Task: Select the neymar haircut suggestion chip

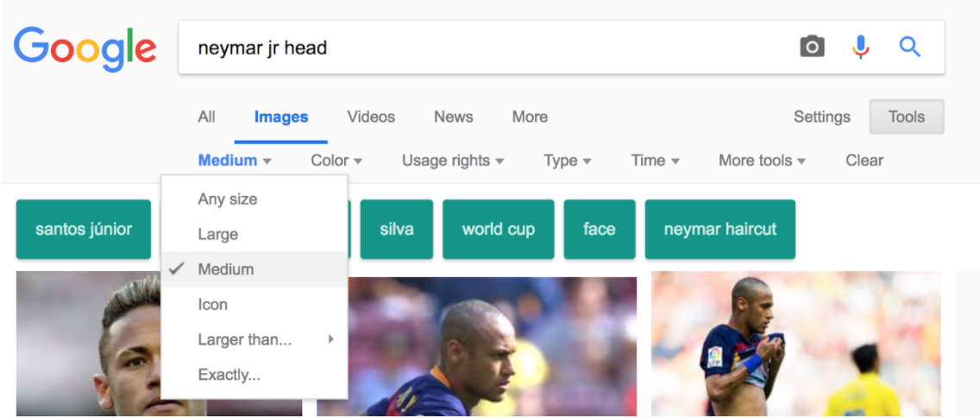Action: click(720, 229)
